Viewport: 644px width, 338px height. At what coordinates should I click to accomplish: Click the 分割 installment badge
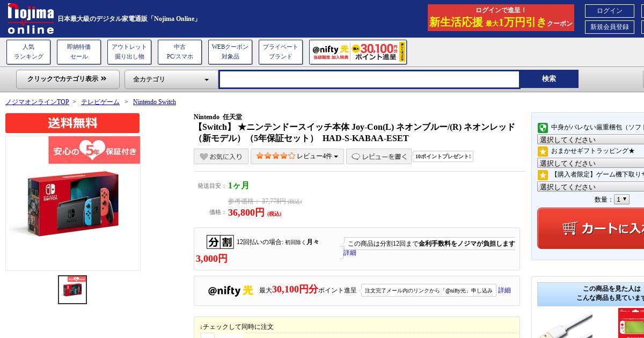point(220,242)
